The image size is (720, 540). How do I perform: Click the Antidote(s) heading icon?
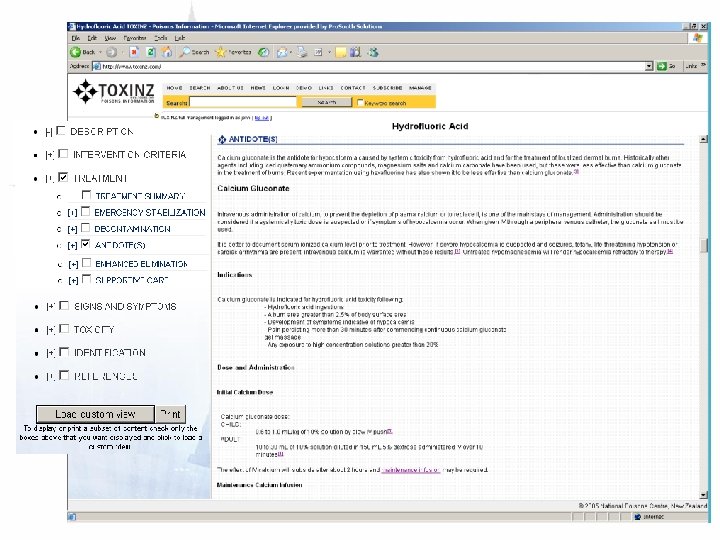(x=222, y=139)
